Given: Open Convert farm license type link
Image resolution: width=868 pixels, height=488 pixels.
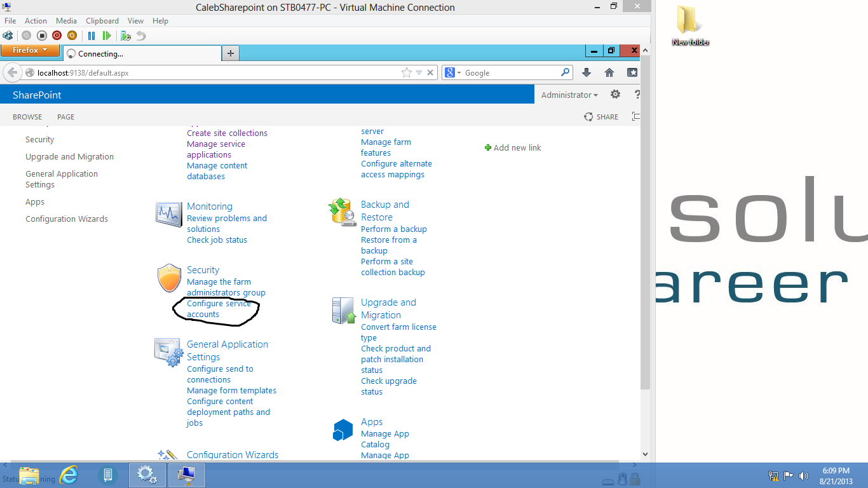Looking at the screenshot, I should point(398,332).
